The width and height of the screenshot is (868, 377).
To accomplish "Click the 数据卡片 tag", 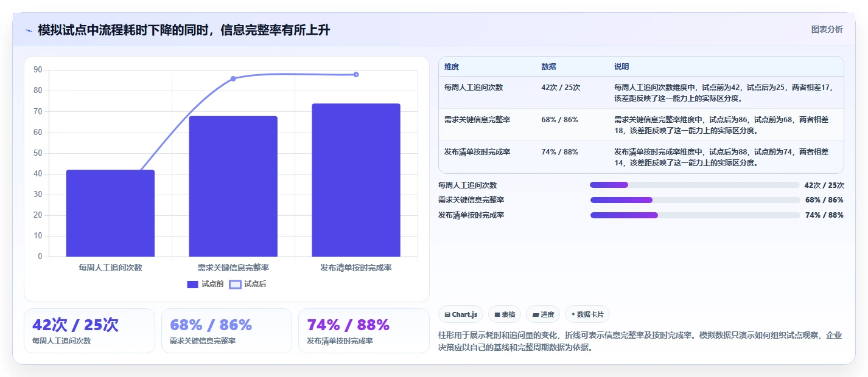I will click(587, 314).
